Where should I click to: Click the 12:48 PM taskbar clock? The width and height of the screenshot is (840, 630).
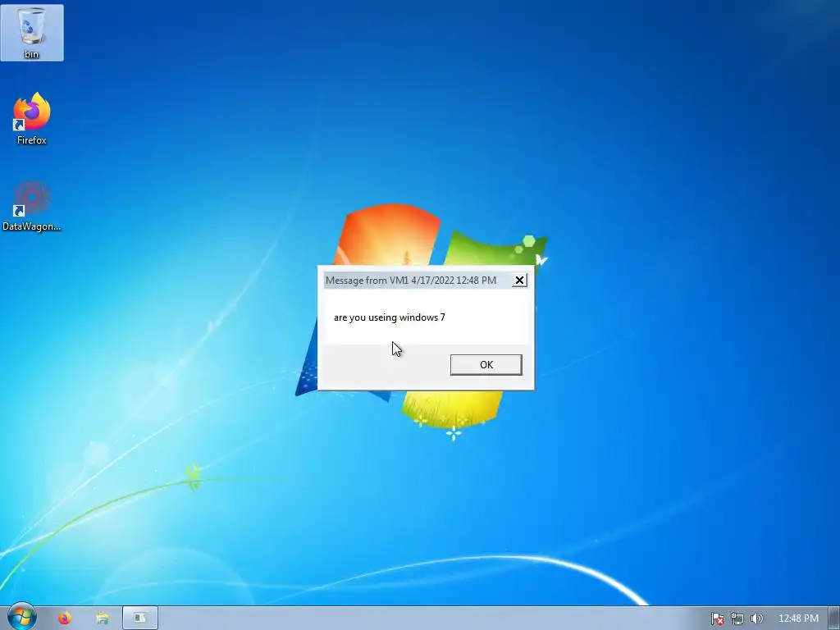[x=798, y=619]
